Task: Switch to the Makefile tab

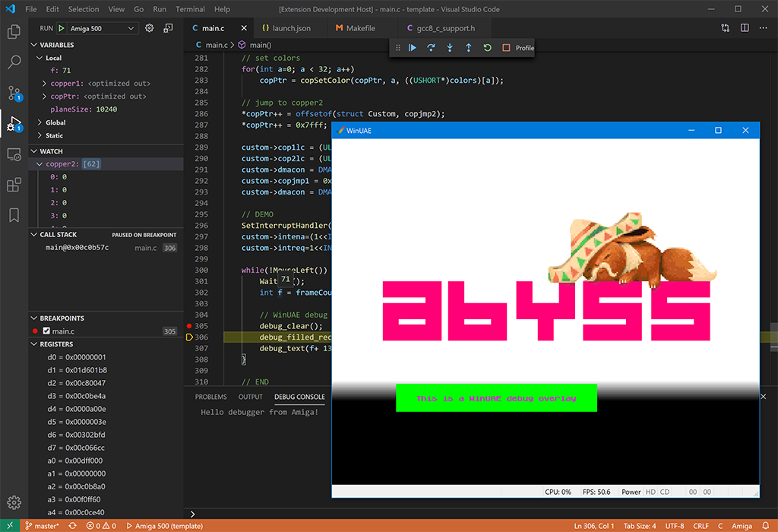Action: (x=361, y=28)
